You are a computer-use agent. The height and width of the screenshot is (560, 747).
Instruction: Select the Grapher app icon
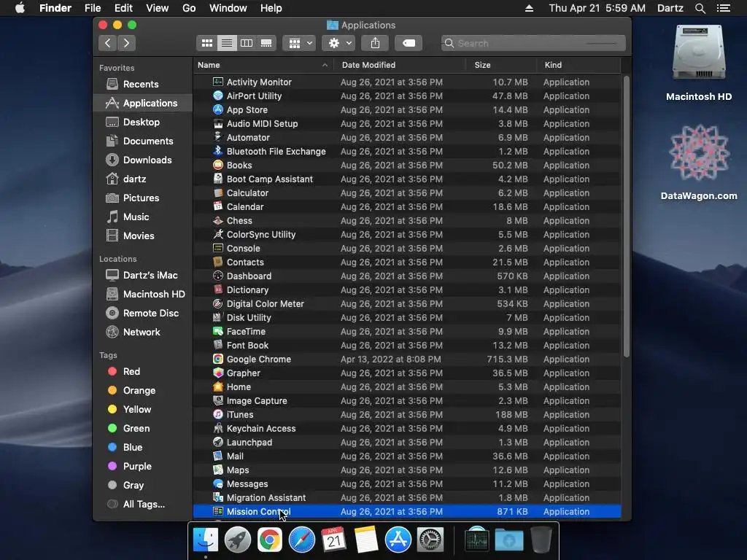coord(217,373)
